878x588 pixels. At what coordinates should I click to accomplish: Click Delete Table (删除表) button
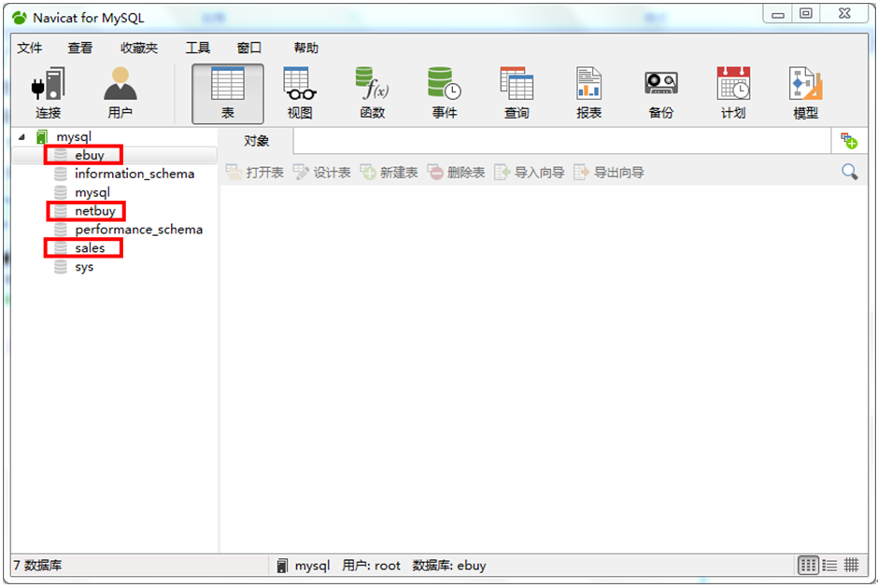tap(457, 173)
